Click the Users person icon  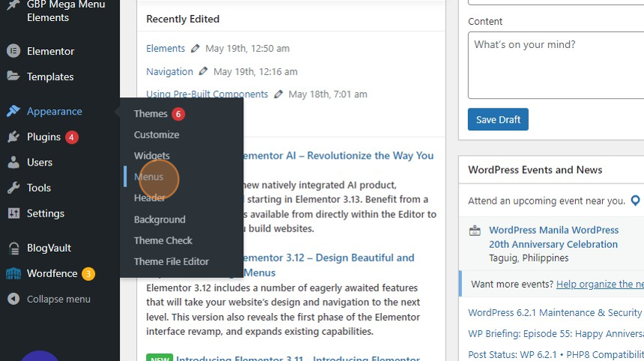coord(13,163)
